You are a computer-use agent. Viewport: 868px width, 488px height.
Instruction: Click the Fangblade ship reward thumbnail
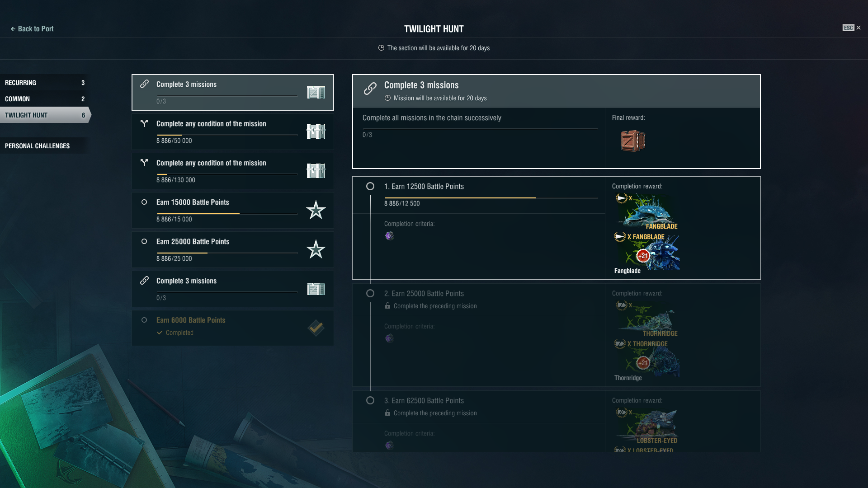[646, 253]
